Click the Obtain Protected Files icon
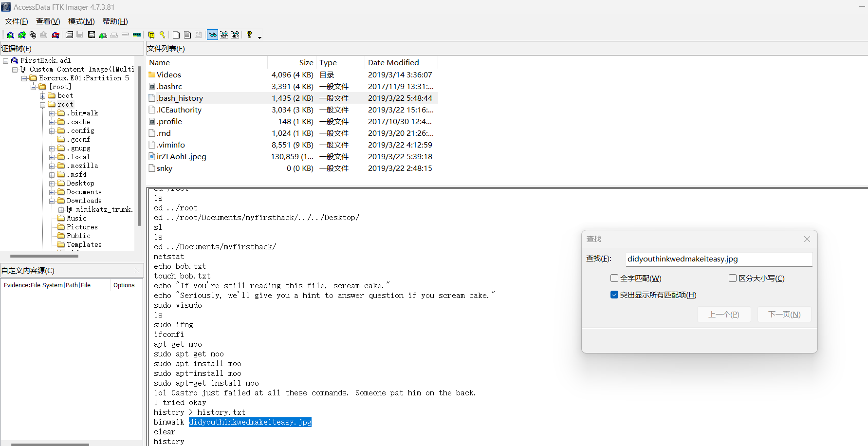 tap(151, 35)
